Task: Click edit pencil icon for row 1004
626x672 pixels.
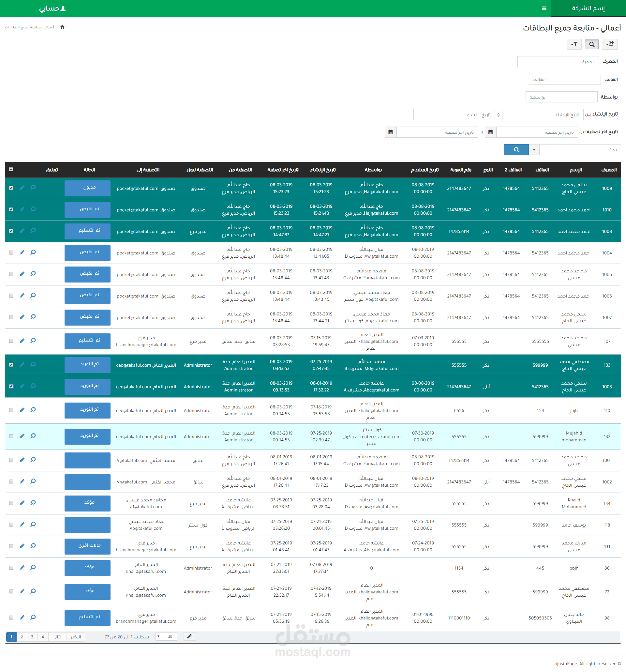Action: (22, 252)
